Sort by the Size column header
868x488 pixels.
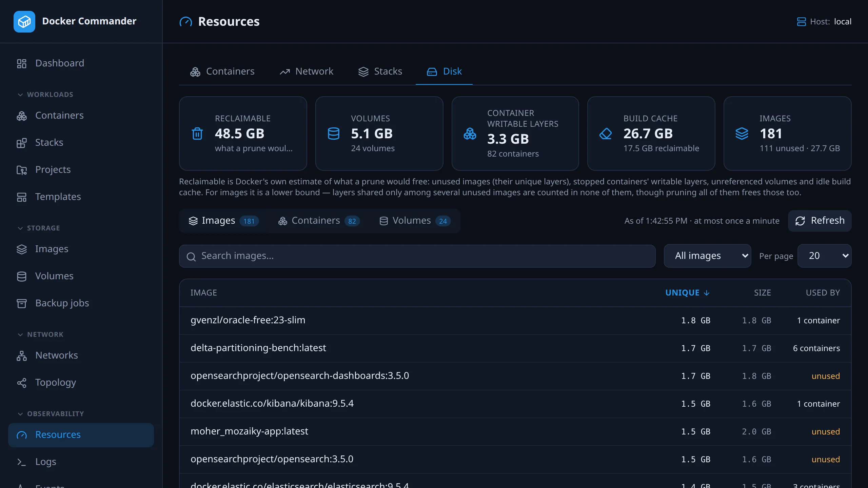point(763,293)
